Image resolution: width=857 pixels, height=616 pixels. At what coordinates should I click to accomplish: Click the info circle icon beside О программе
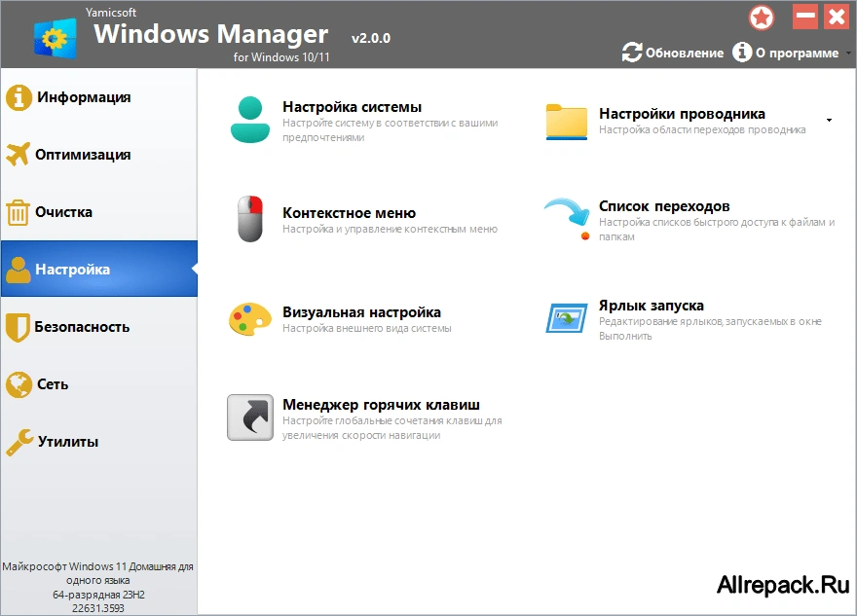742,53
